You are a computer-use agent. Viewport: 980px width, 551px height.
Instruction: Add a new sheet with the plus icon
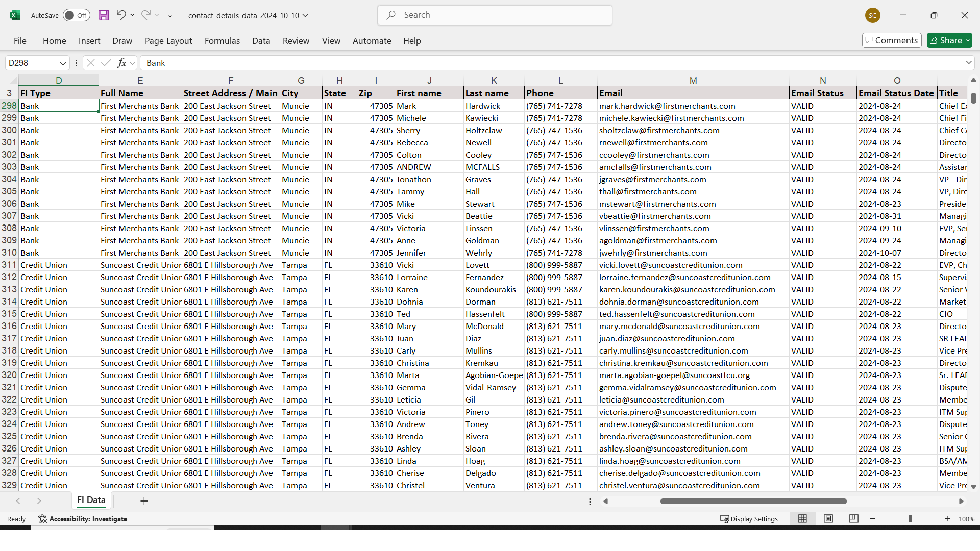click(x=144, y=501)
